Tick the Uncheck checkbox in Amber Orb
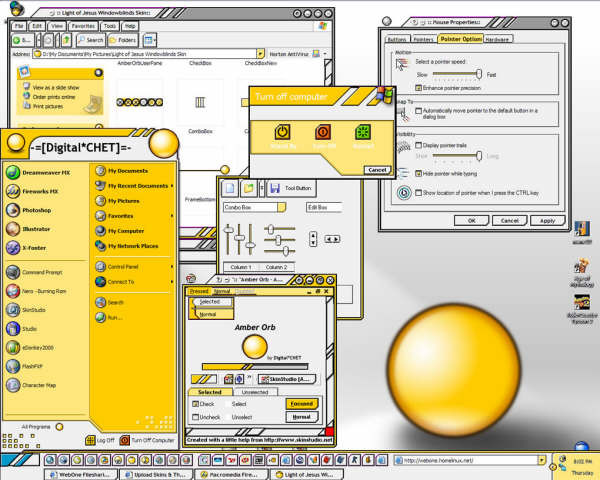600x480 pixels. pos(196,417)
